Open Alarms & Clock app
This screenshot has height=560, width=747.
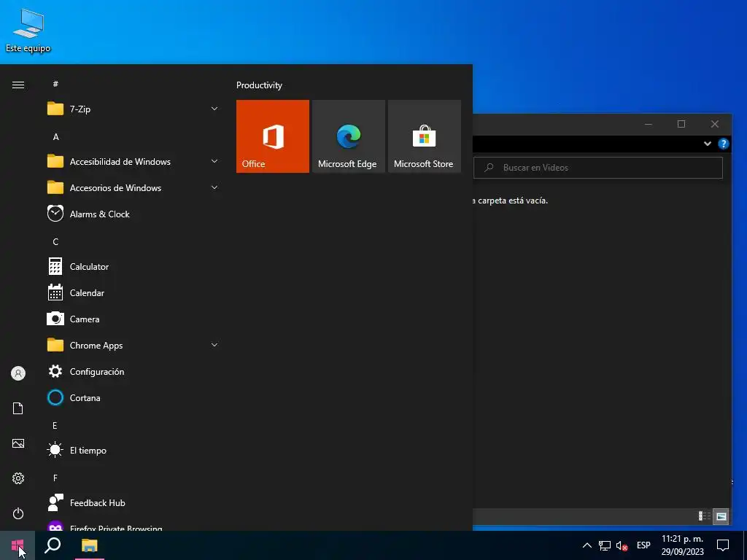pos(133,214)
